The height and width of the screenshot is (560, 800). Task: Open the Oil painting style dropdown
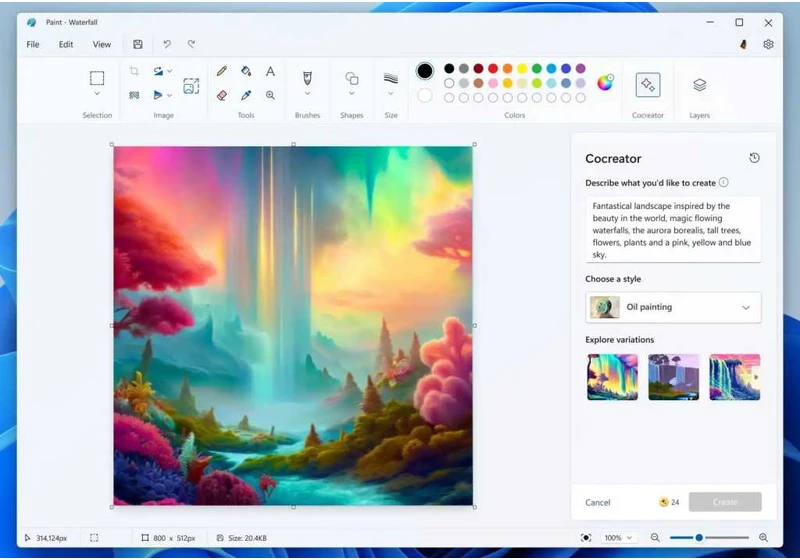673,308
